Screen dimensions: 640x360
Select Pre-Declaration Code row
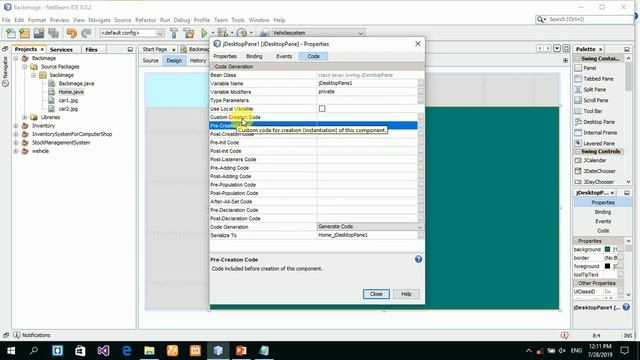pyautogui.click(x=313, y=210)
